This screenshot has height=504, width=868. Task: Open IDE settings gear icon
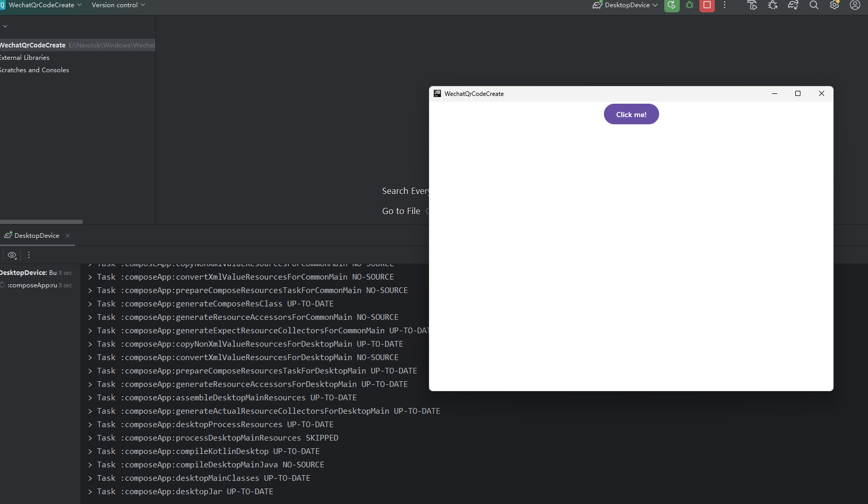pos(834,5)
